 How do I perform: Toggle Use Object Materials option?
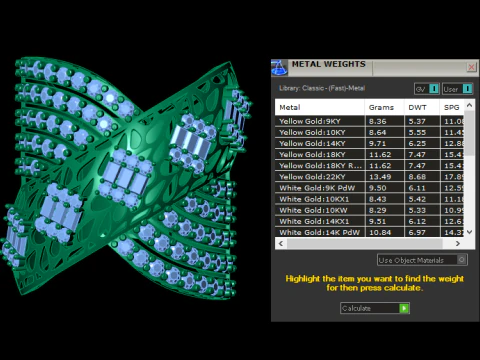422,260
